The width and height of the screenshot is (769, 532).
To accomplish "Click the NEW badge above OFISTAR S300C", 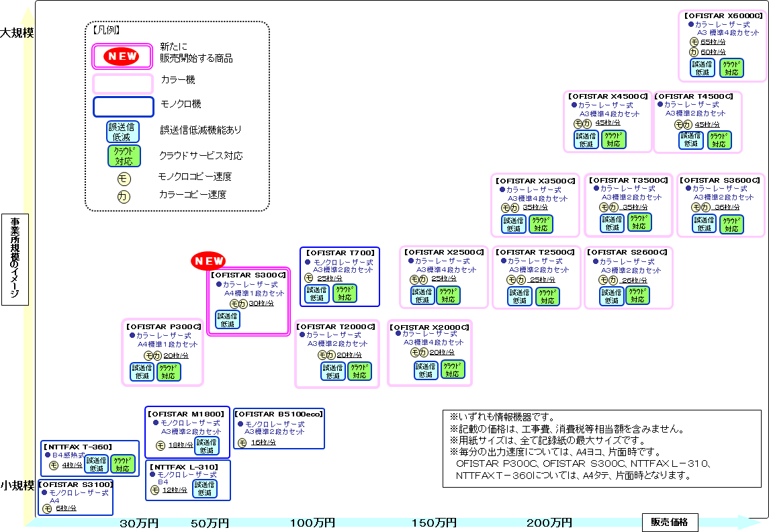I will click(x=208, y=261).
